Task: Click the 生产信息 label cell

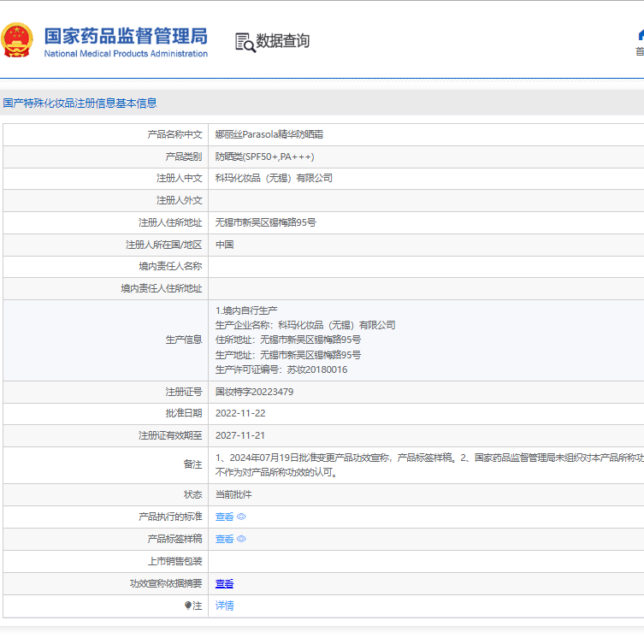Action: coord(105,340)
